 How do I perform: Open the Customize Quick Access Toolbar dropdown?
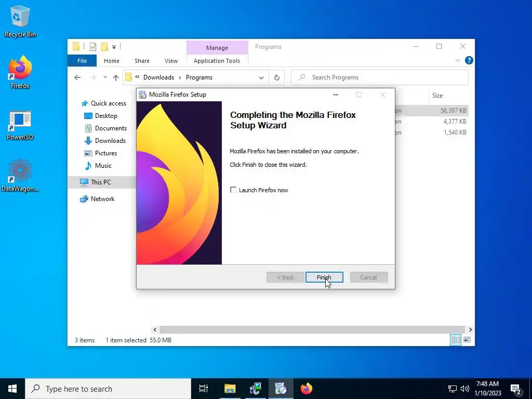[x=114, y=47]
